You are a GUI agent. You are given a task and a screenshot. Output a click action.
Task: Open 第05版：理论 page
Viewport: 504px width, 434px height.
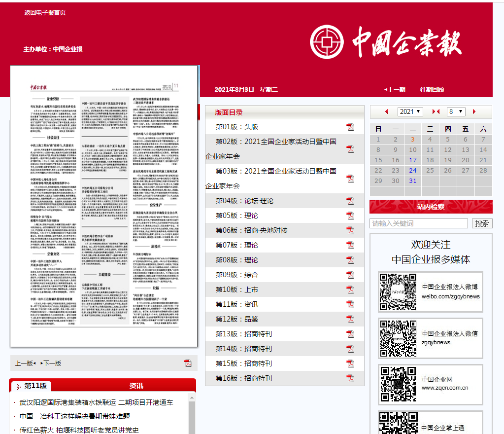[237, 216]
